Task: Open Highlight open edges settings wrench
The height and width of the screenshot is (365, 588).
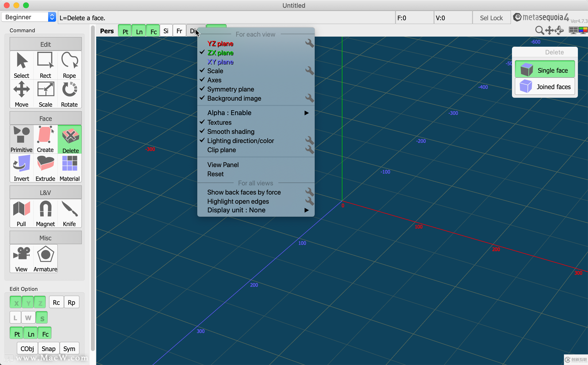Action: coord(309,201)
